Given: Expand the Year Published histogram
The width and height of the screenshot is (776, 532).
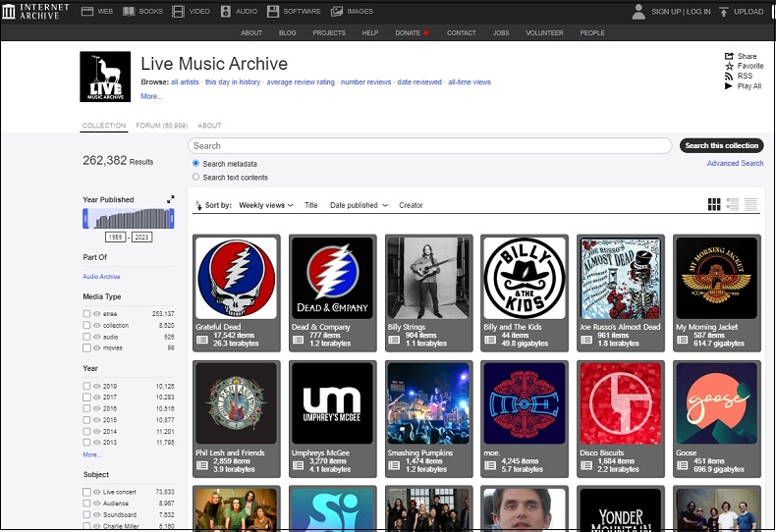Looking at the screenshot, I should pos(171,199).
